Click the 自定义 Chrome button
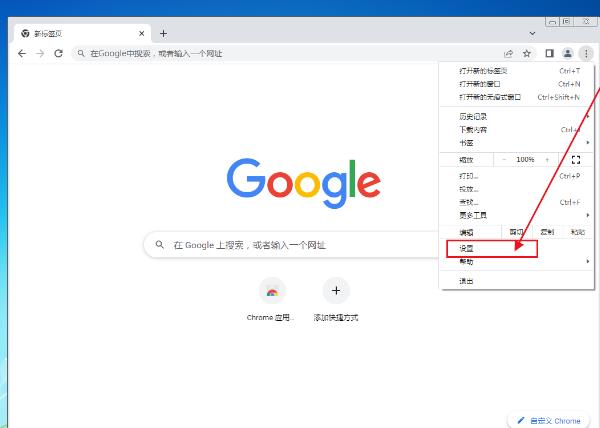The width and height of the screenshot is (600, 428). coord(548,421)
